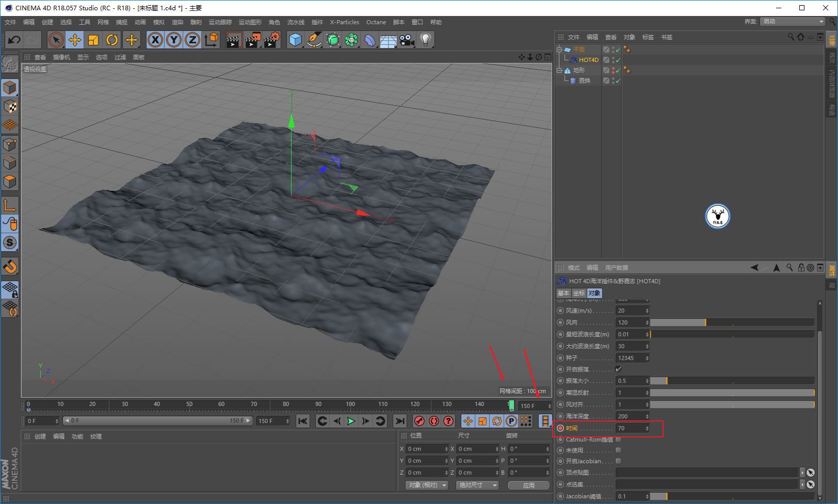Enable Catmull-Rom checkbox
Screen dimensions: 838x504
pos(618,440)
